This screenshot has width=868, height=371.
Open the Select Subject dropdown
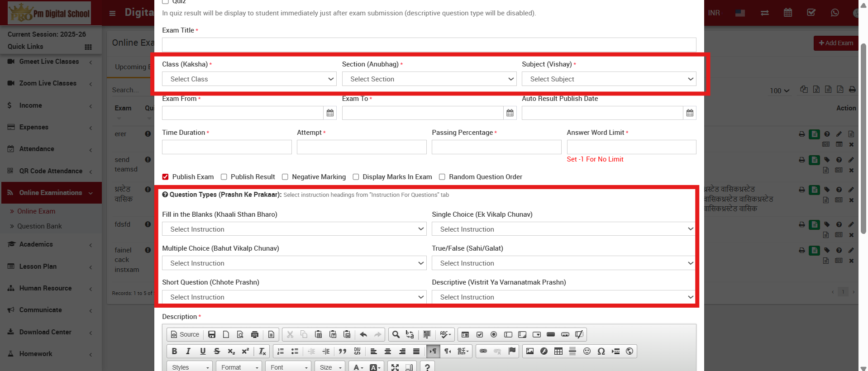coord(608,79)
